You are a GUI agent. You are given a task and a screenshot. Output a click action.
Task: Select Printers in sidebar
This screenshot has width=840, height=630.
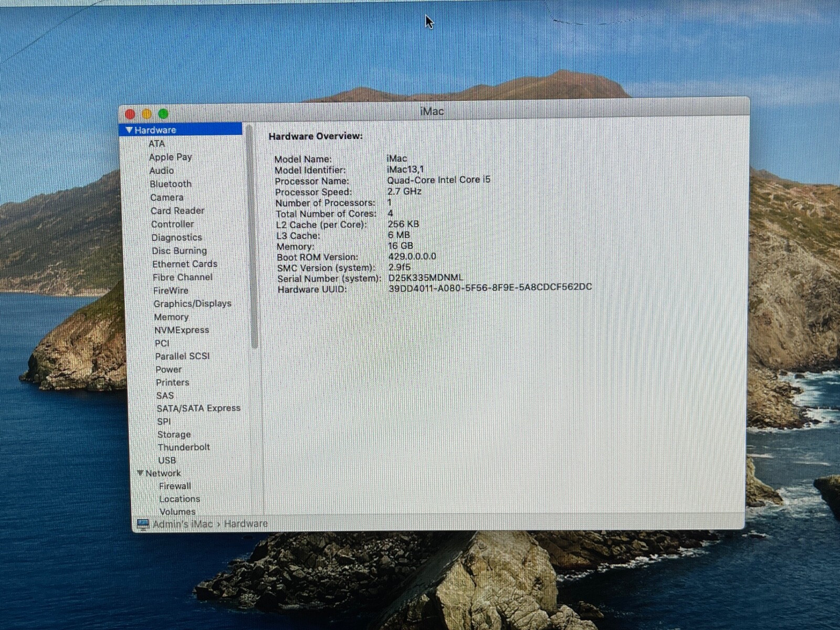pos(172,383)
